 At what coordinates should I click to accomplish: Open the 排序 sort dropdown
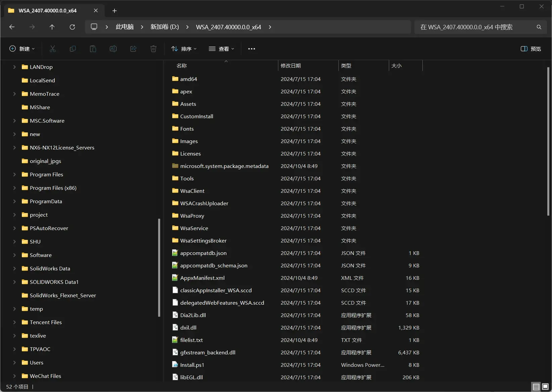click(x=184, y=49)
